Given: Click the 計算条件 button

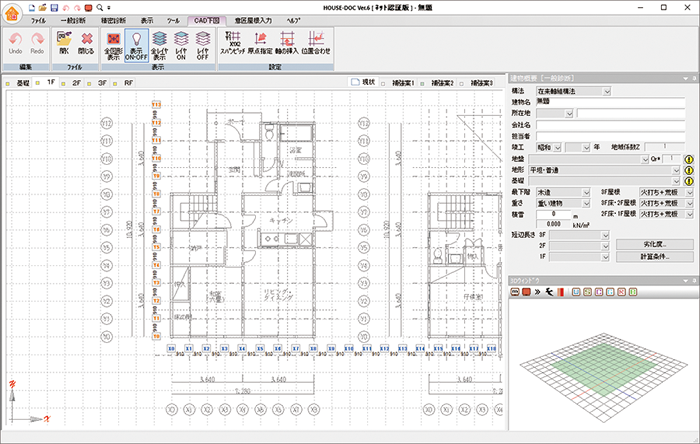Looking at the screenshot, I should [x=654, y=257].
